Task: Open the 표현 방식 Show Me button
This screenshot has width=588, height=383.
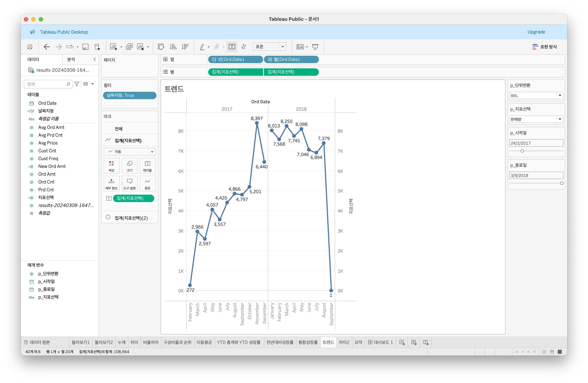Action: [545, 47]
